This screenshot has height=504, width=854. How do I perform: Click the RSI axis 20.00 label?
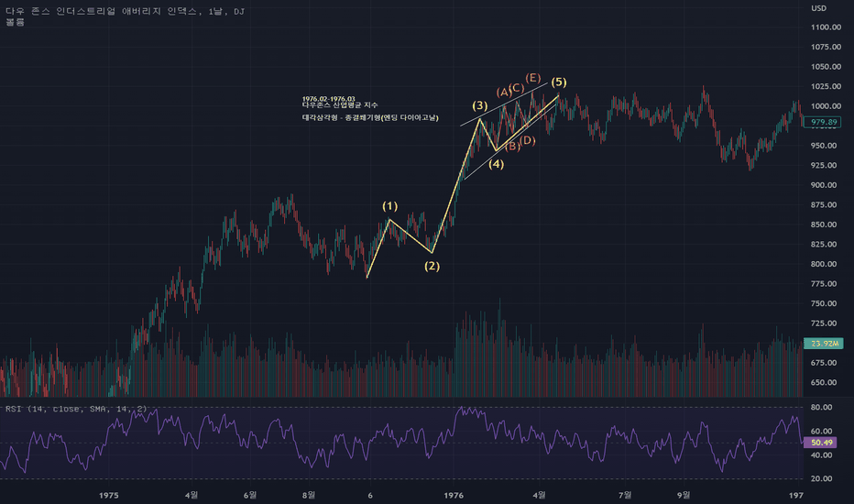click(x=821, y=478)
